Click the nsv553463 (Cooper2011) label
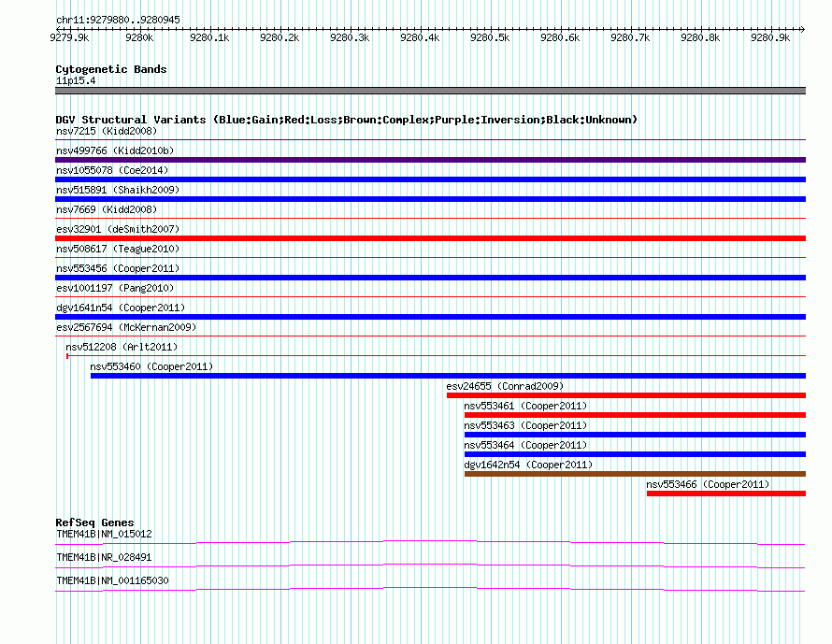 click(x=525, y=425)
